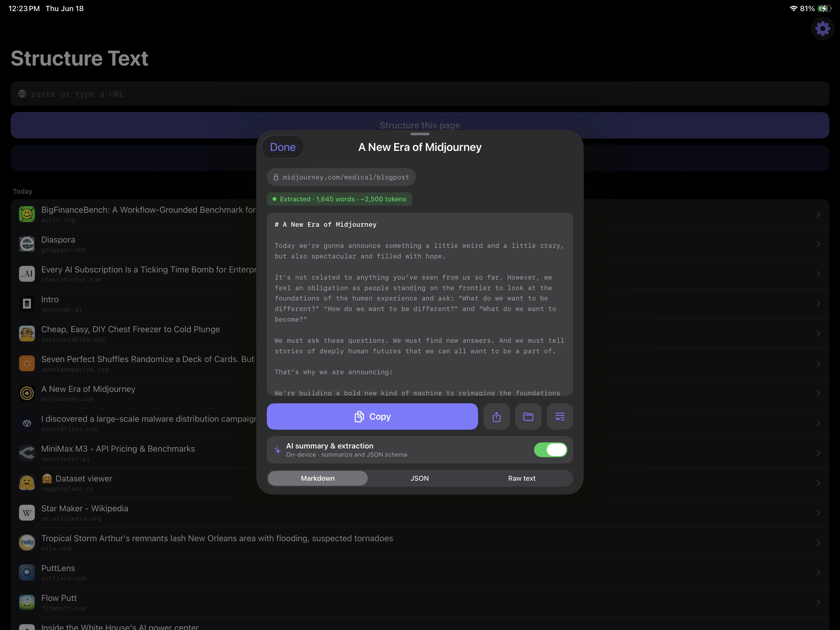Switch to the JSON tab

[420, 478]
